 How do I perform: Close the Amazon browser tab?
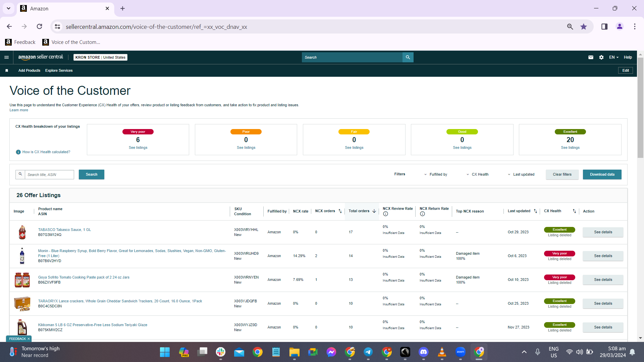tap(107, 8)
